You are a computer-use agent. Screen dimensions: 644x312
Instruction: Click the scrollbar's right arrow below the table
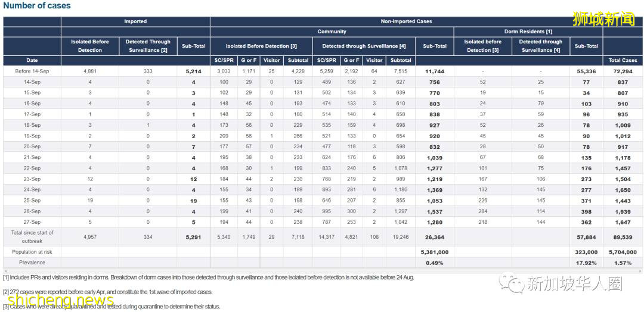[639, 271]
